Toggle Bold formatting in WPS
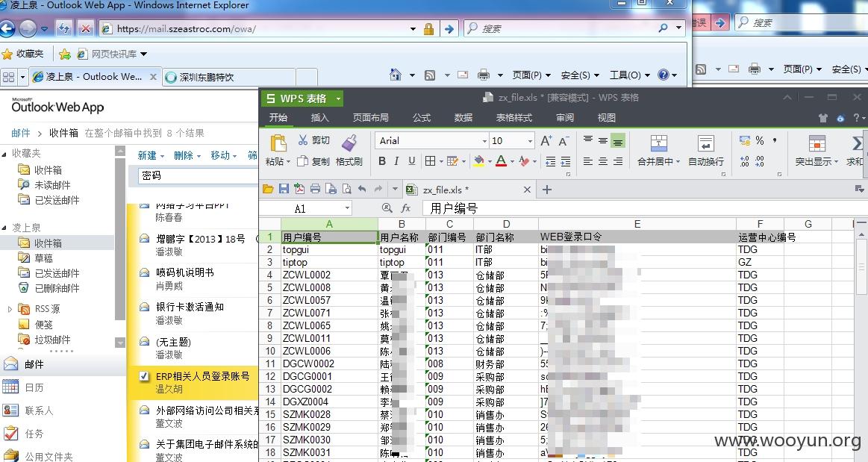Viewport: 868px width, 462px height. tap(382, 161)
